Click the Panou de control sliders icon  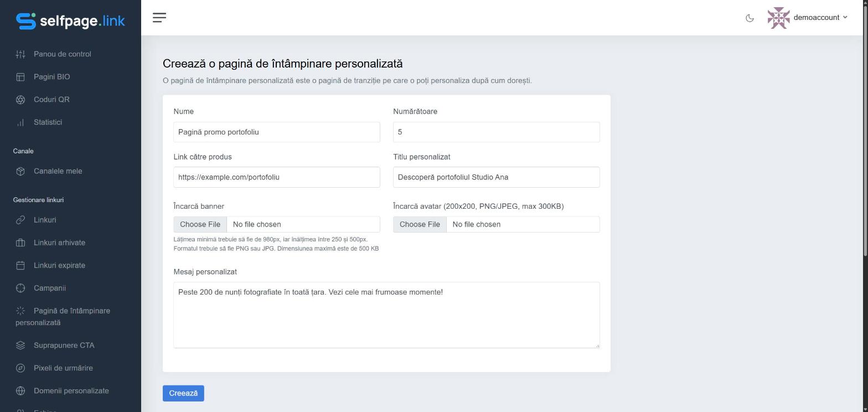20,54
